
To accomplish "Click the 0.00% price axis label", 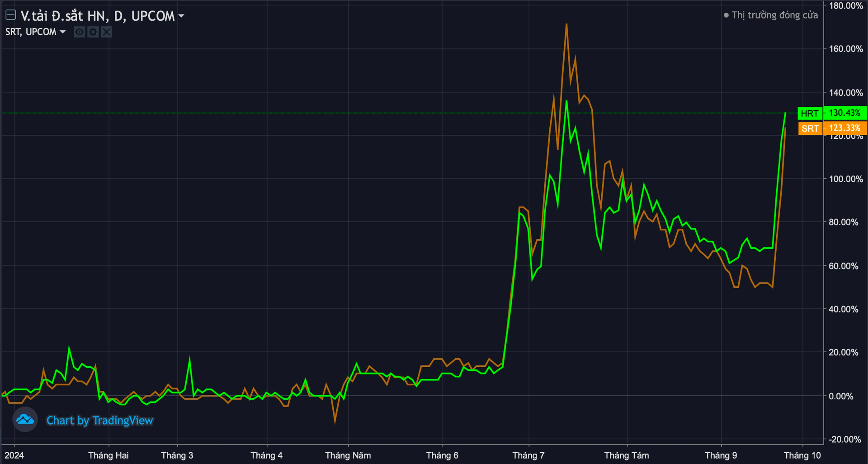I will click(x=841, y=396).
